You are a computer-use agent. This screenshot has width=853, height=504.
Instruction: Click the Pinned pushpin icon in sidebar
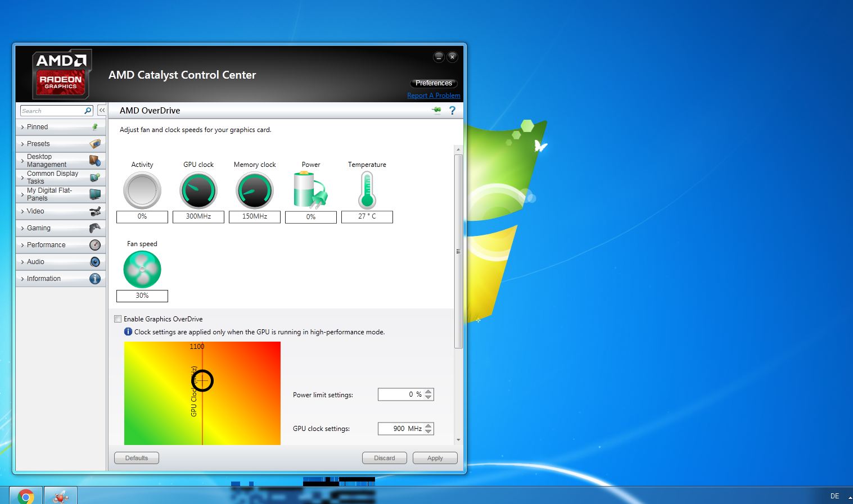(x=95, y=127)
